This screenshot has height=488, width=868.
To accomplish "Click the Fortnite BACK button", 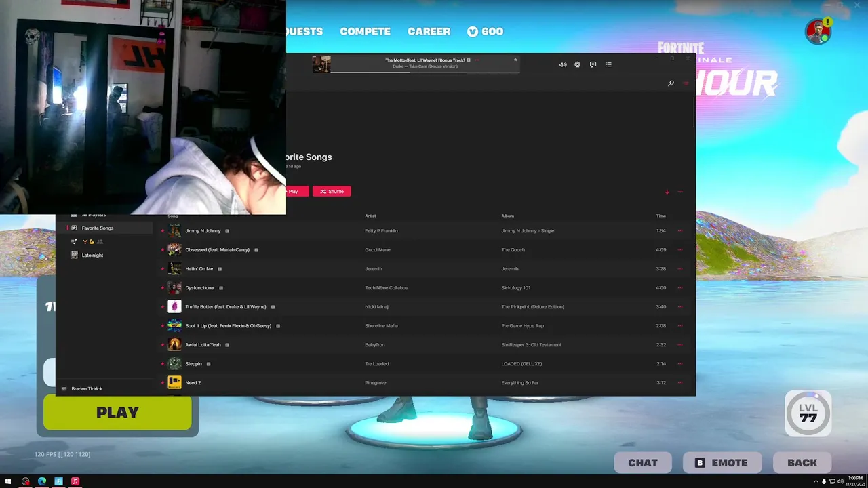I will click(802, 463).
